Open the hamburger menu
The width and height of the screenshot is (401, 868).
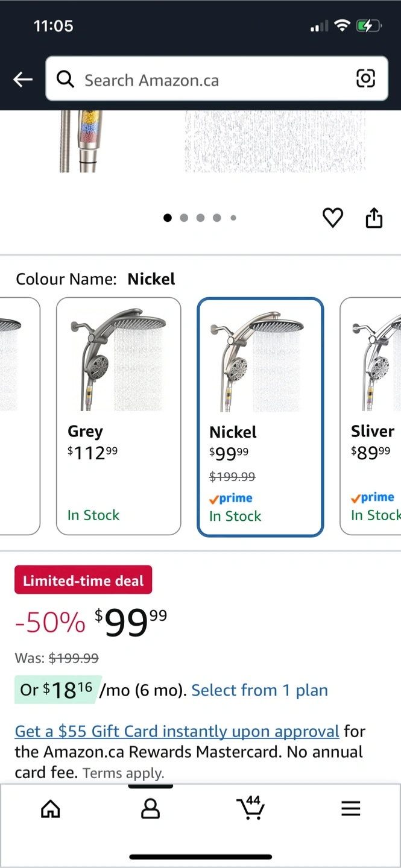coord(350,808)
